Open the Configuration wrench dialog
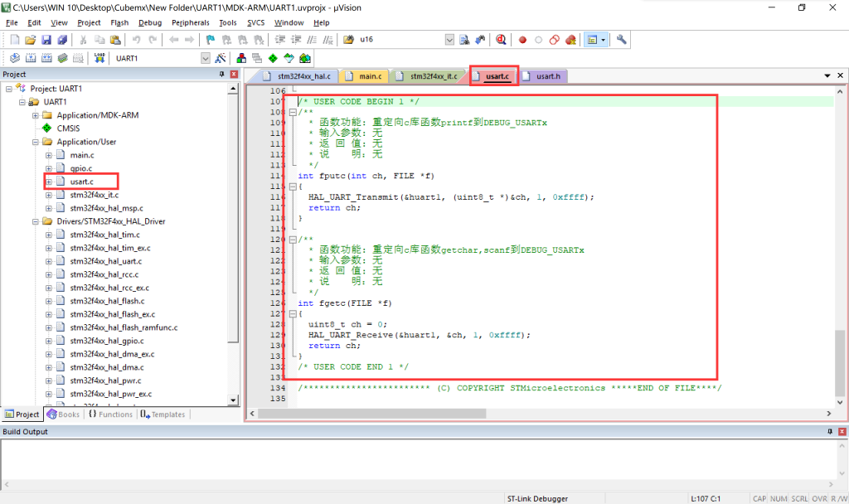This screenshot has width=849, height=504. tap(622, 39)
